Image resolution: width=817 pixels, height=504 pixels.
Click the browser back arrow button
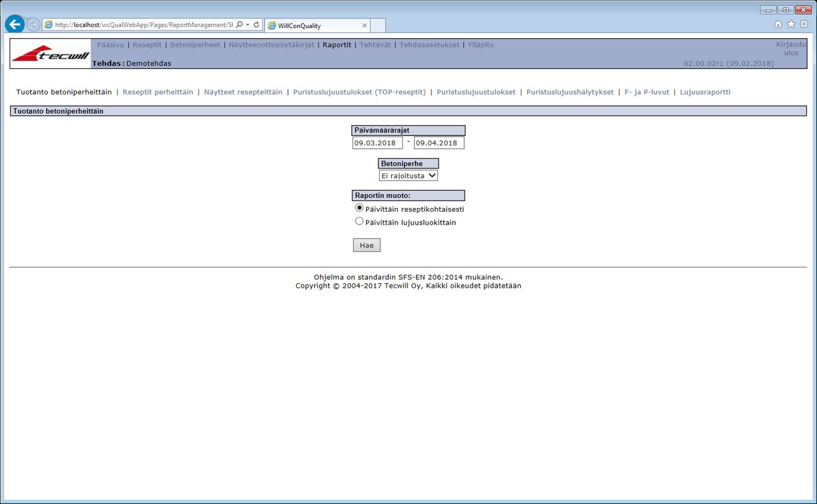coord(15,24)
